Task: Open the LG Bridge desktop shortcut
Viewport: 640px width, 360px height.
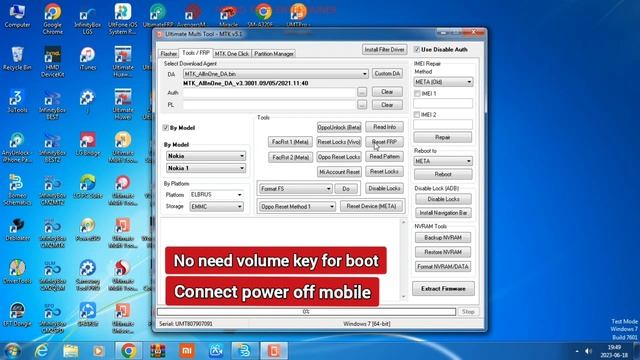Action: click(x=88, y=144)
